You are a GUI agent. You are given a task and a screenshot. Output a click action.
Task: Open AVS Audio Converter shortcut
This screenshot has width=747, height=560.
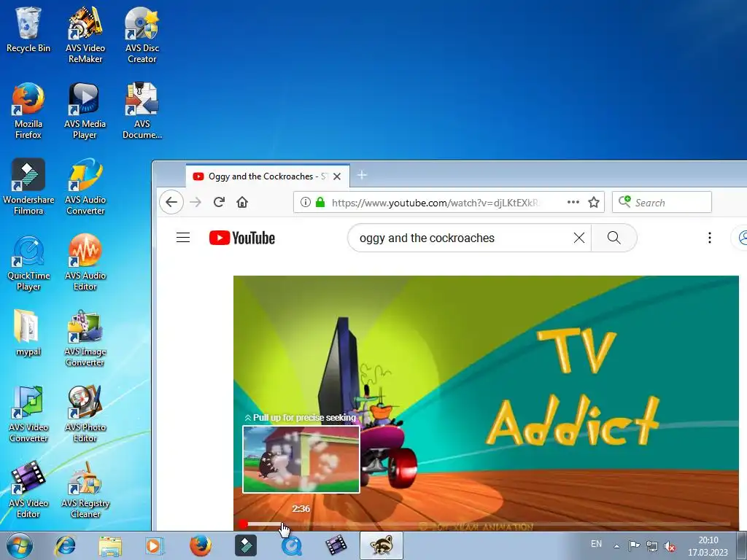(85, 187)
